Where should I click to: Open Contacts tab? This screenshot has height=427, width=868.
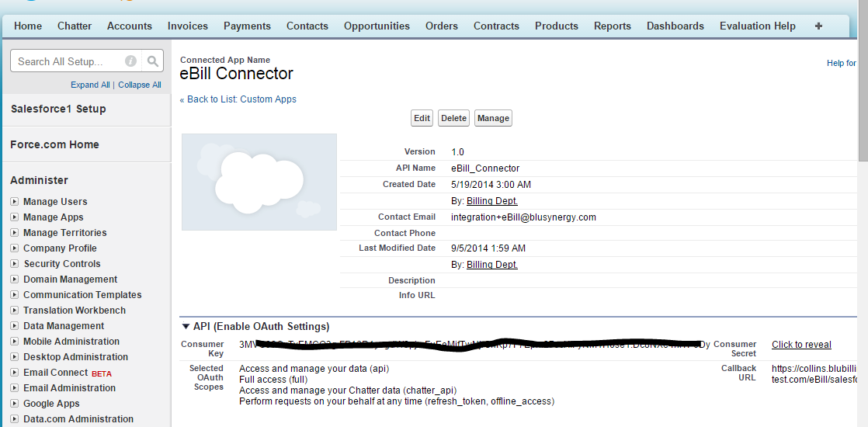[x=307, y=26]
